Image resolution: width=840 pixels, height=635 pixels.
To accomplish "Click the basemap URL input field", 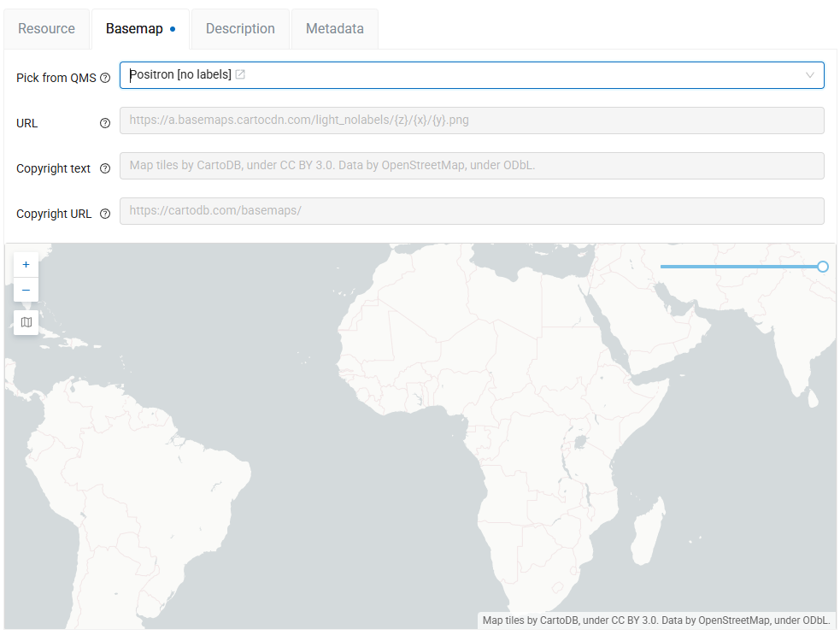I will click(x=472, y=121).
